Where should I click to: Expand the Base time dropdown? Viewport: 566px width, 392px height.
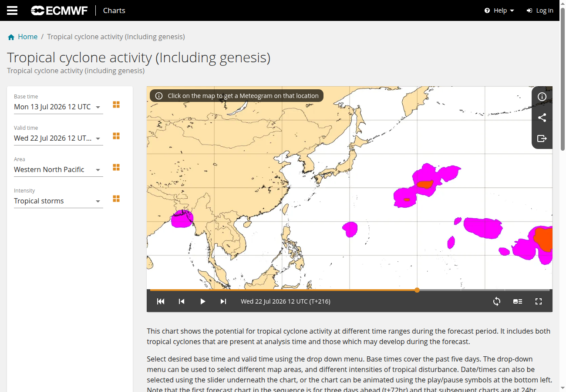[58, 107]
